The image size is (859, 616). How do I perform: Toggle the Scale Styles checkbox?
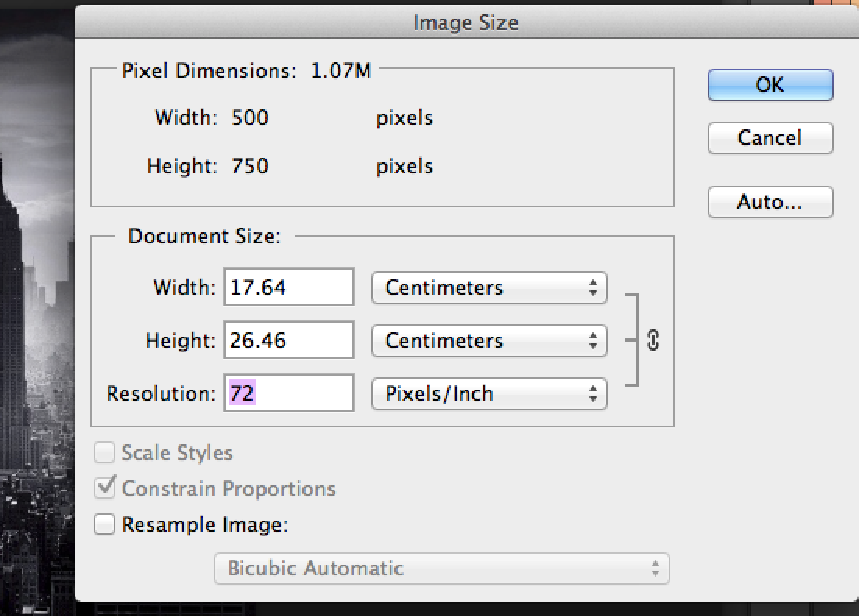click(x=104, y=453)
